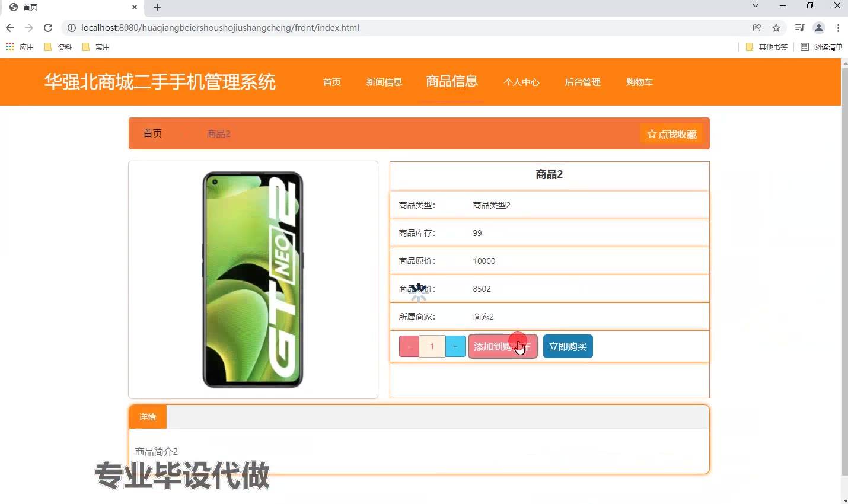Image resolution: width=848 pixels, height=504 pixels.
Task: Open the media control icon in toolbar
Action: point(800,28)
